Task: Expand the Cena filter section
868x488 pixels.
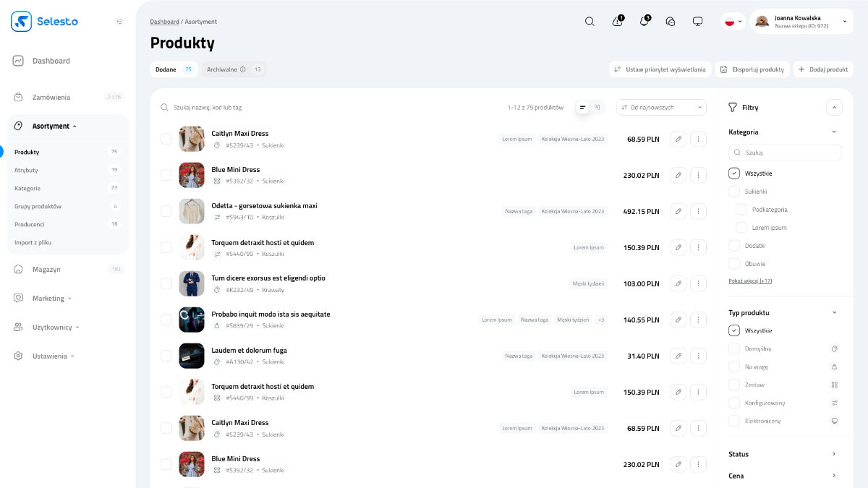Action: click(834, 476)
